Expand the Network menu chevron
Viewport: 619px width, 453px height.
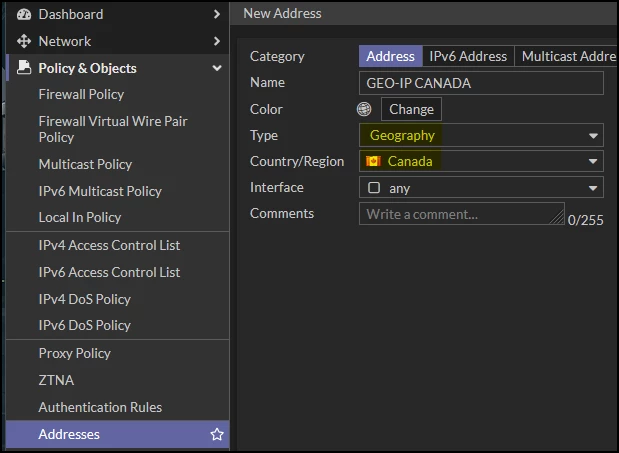tap(216, 41)
